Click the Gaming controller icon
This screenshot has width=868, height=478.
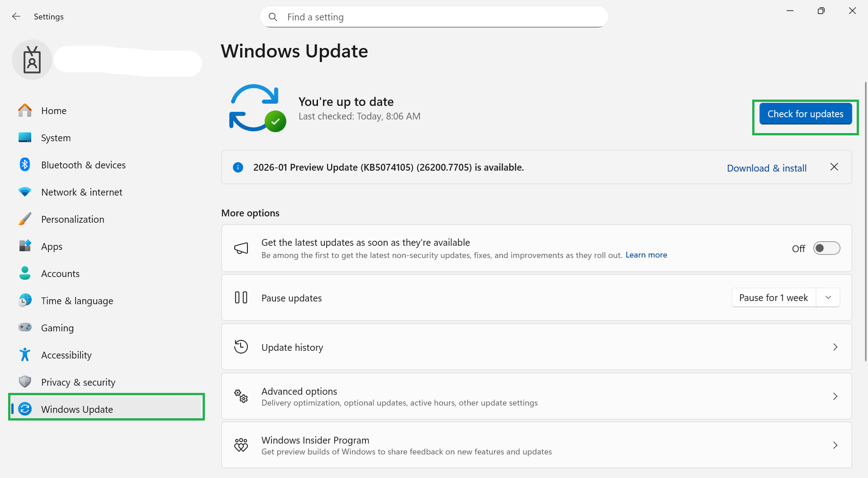(x=25, y=327)
